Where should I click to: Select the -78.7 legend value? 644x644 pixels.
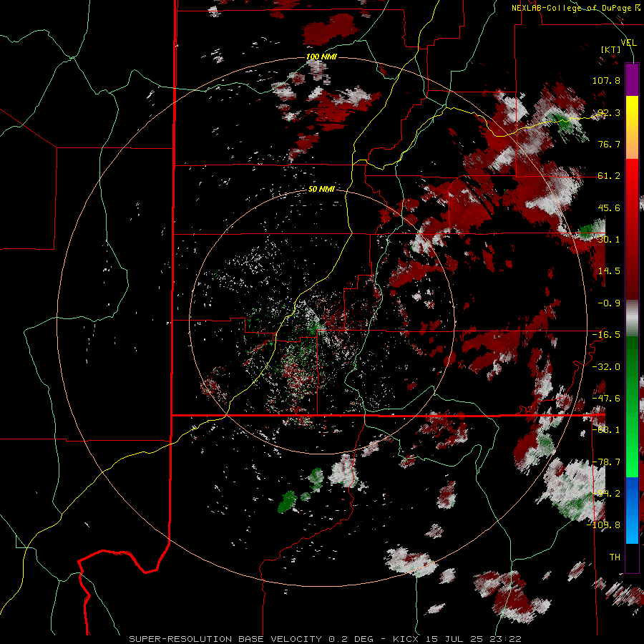(x=606, y=462)
